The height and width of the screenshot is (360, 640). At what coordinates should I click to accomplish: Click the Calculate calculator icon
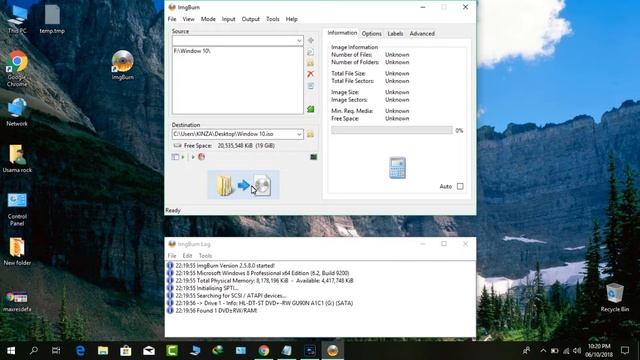398,168
